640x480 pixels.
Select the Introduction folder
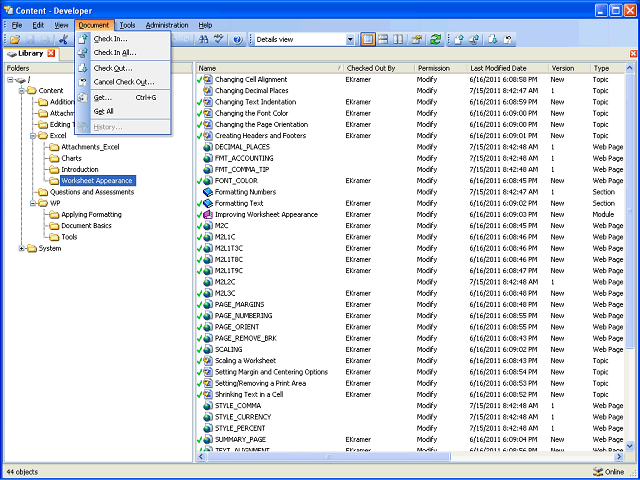pyautogui.click(x=80, y=169)
